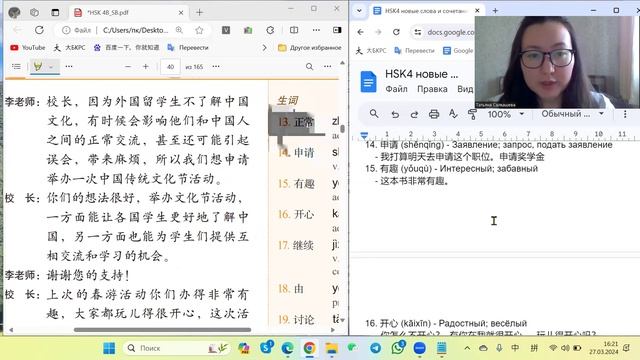Expand hidden Edge favorites chevron

coord(264,48)
